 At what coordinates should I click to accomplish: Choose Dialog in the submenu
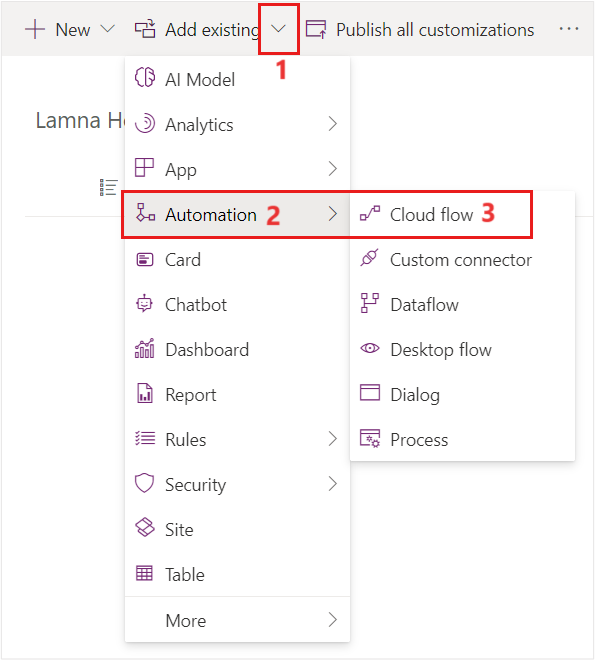pyautogui.click(x=462, y=394)
